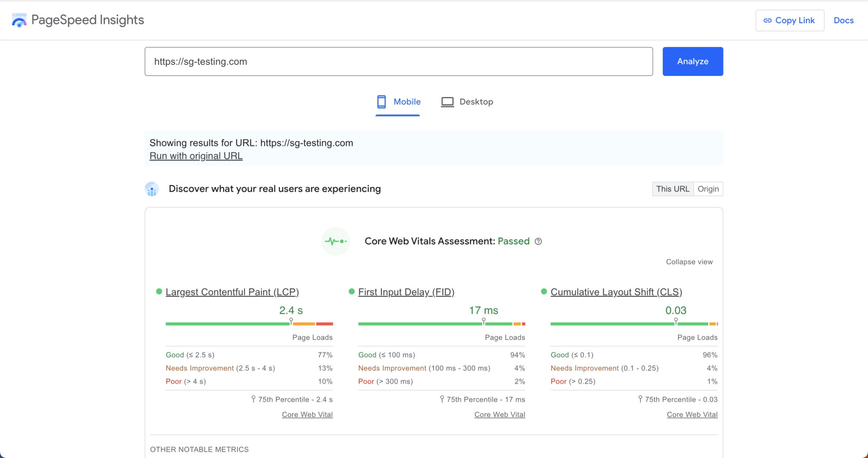
Task: Click the green Core Web Vitals pulse icon
Action: pyautogui.click(x=335, y=241)
